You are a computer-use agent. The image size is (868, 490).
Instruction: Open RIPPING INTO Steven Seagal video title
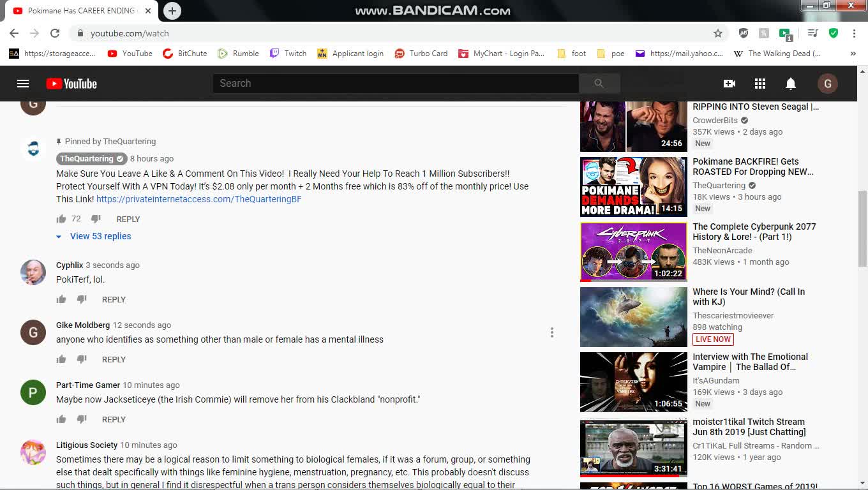756,107
